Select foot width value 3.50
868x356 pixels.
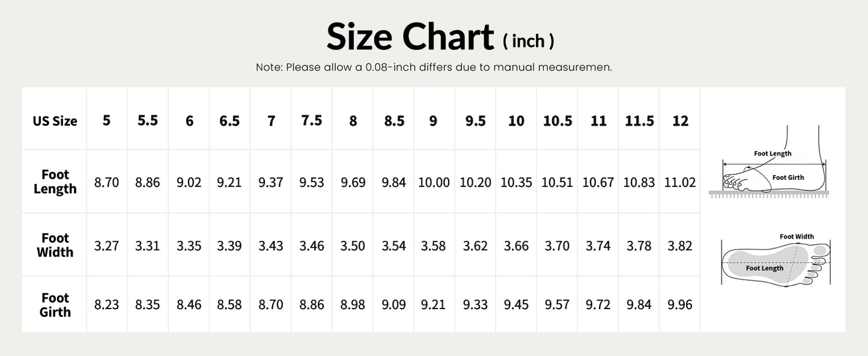click(353, 245)
